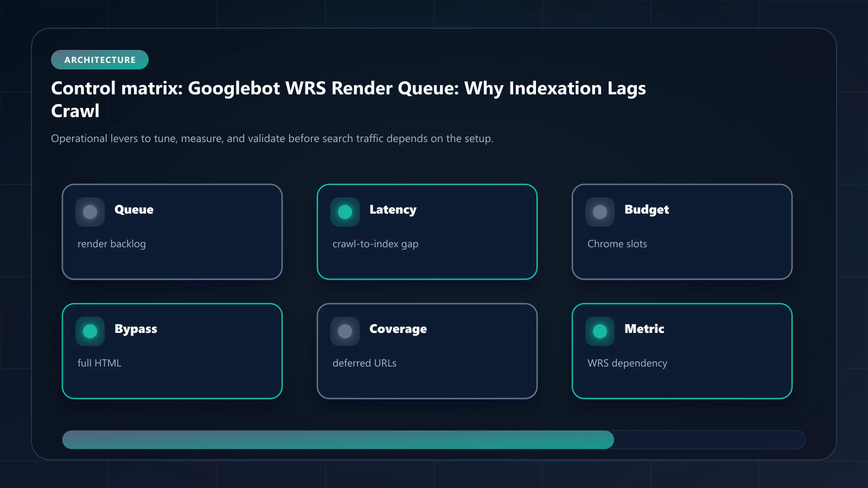Toggle the Bypass card indicator dot

pyautogui.click(x=90, y=331)
